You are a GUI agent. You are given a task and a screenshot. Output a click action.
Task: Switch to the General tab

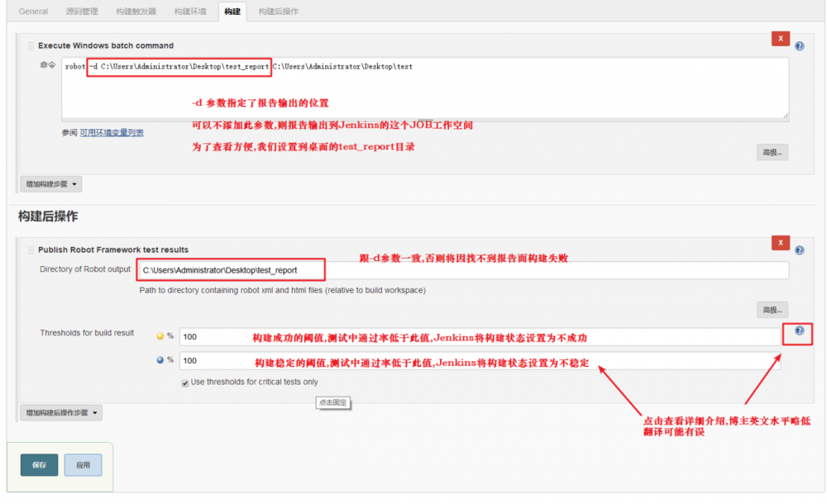pos(32,12)
